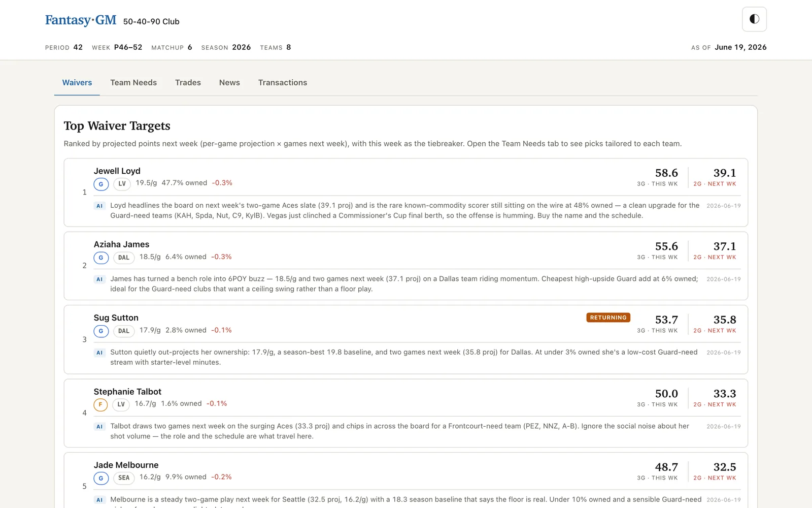Click the 1.6% owned value for Talbot
This screenshot has height=508, width=812.
(181, 404)
